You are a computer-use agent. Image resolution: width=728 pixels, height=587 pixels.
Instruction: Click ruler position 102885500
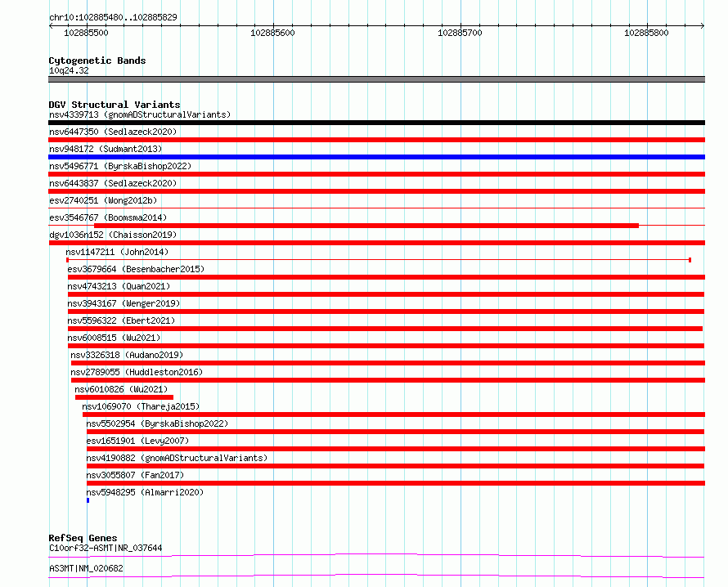coord(86,33)
